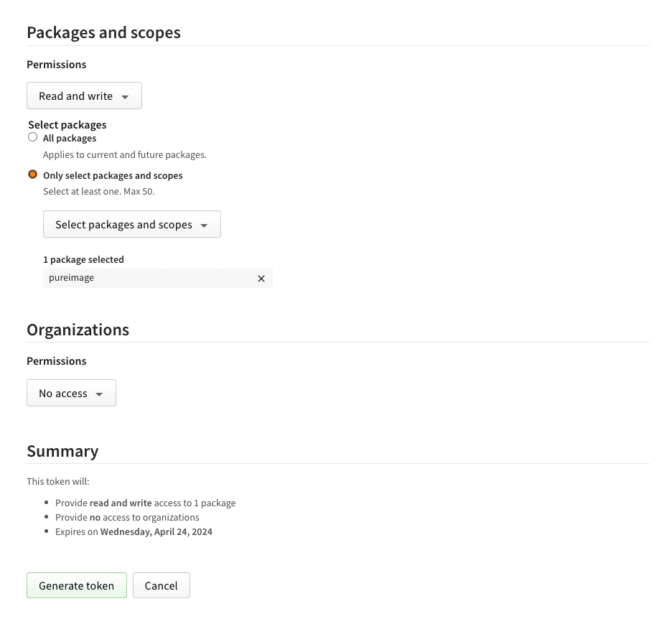The image size is (672, 619).
Task: Select the All packages radio button
Action: [32, 136]
